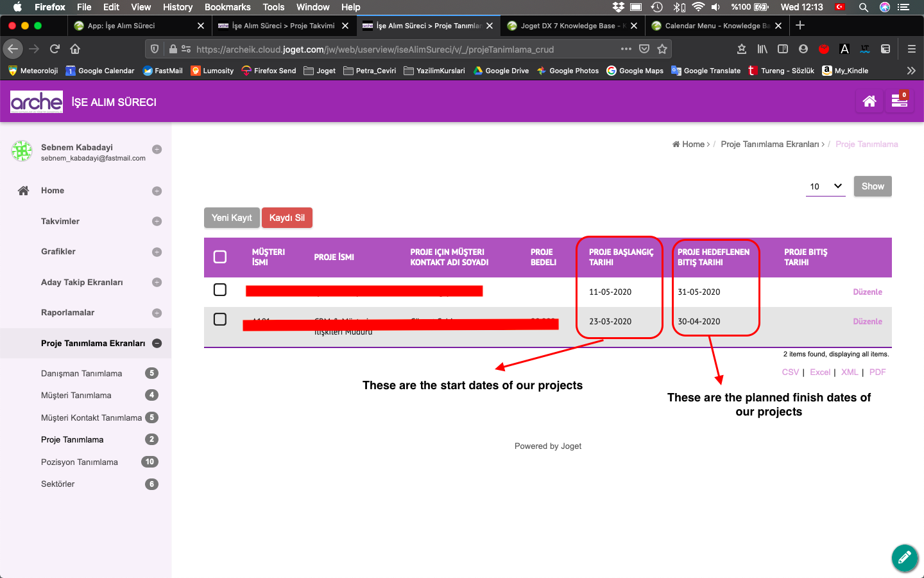This screenshot has height=578, width=924.
Task: Bookmark this page with the star icon
Action: pyautogui.click(x=662, y=49)
